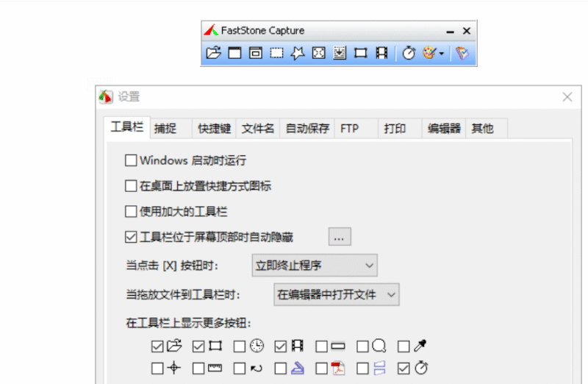
Task: Uncheck the fixed-size region button checkbox
Action: tap(198, 346)
